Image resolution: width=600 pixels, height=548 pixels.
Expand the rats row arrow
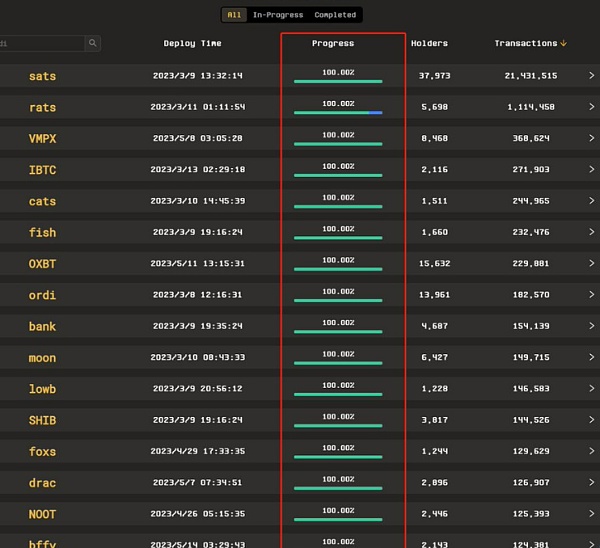590,107
